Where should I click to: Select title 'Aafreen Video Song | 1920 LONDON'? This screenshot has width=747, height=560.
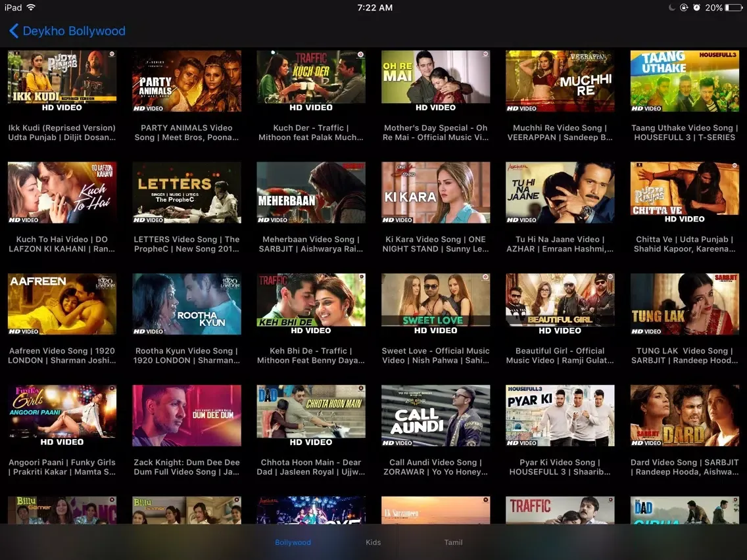[62, 355]
